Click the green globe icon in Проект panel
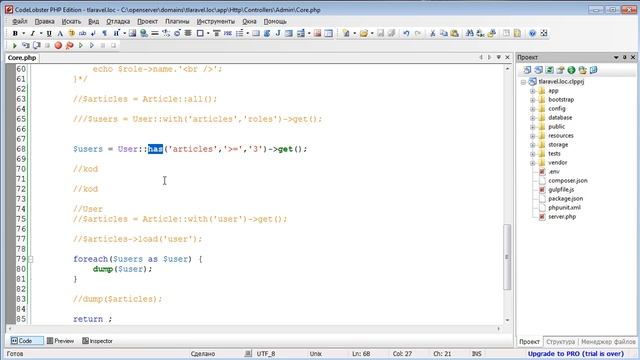This screenshot has height=360, width=640. (571, 70)
